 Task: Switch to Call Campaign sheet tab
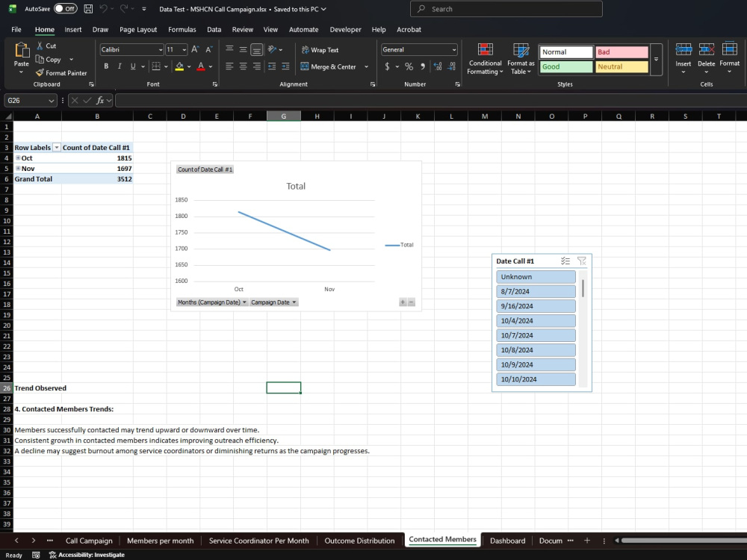pyautogui.click(x=89, y=541)
